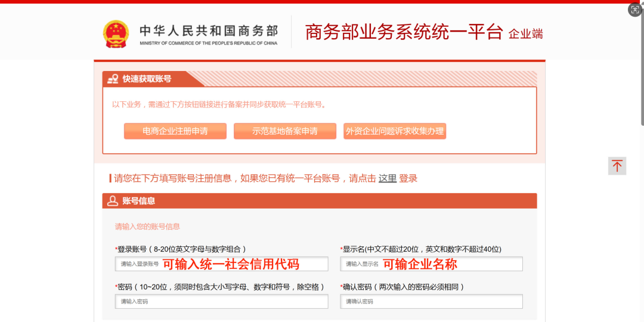Follow the 这里 login link

click(387, 178)
